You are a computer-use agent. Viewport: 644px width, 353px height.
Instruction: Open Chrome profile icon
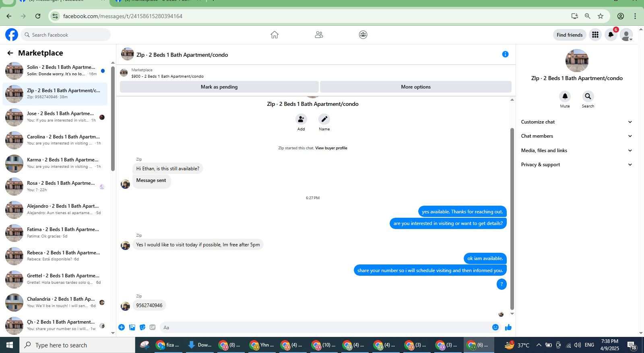[621, 16]
